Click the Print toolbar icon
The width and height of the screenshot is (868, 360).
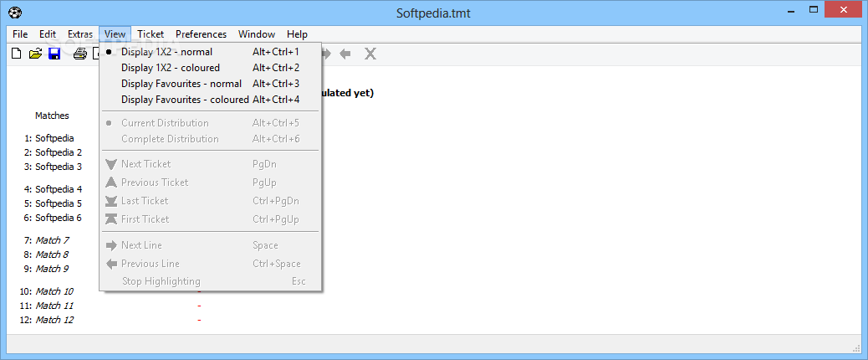click(80, 54)
